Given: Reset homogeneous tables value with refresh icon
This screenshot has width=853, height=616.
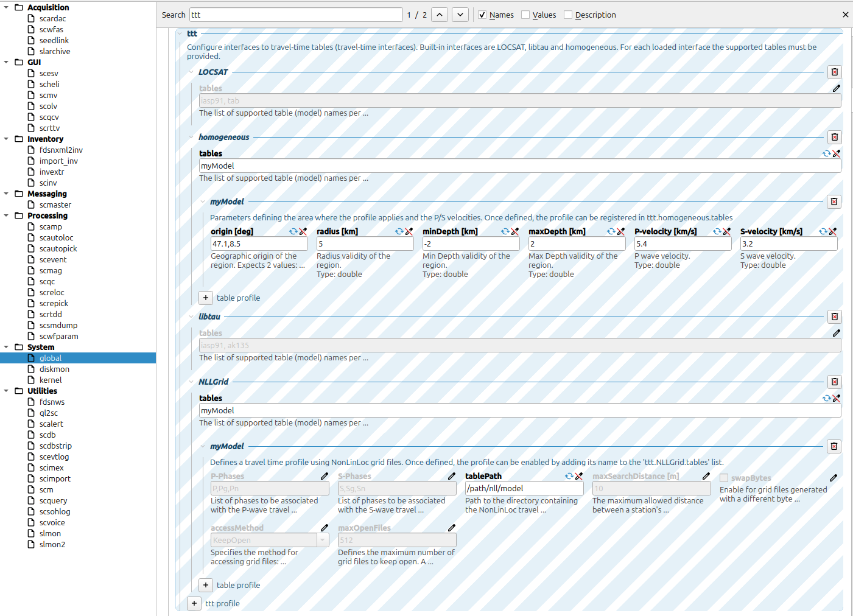Looking at the screenshot, I should pyautogui.click(x=826, y=153).
